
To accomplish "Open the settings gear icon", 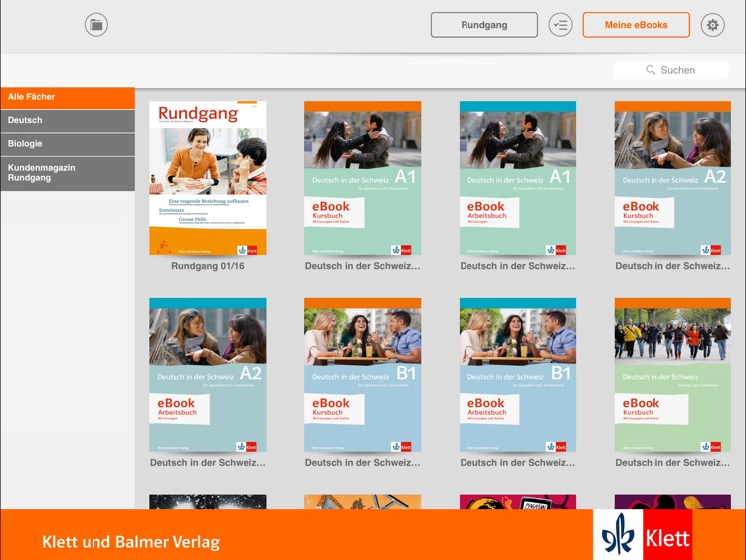I will (712, 25).
